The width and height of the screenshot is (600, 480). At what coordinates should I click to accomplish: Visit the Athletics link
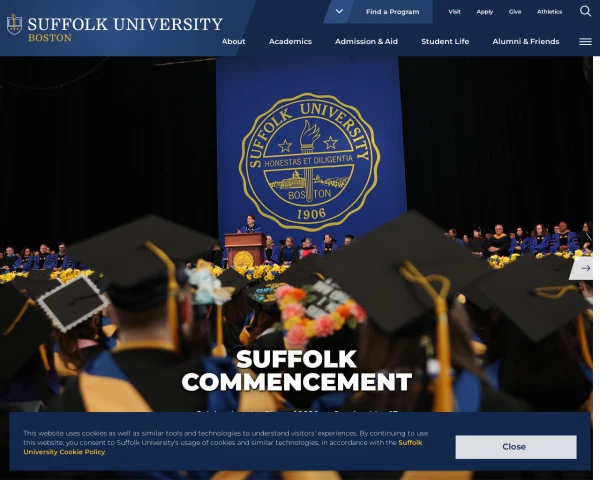click(549, 12)
